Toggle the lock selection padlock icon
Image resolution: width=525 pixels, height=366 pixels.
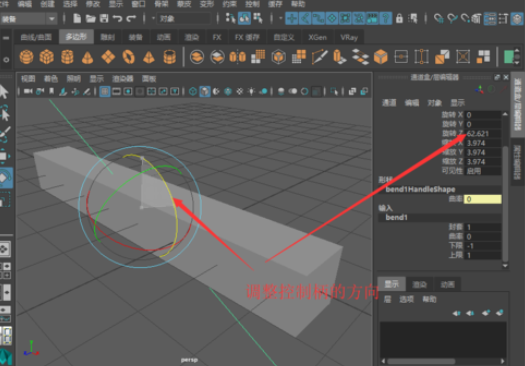coord(399,18)
